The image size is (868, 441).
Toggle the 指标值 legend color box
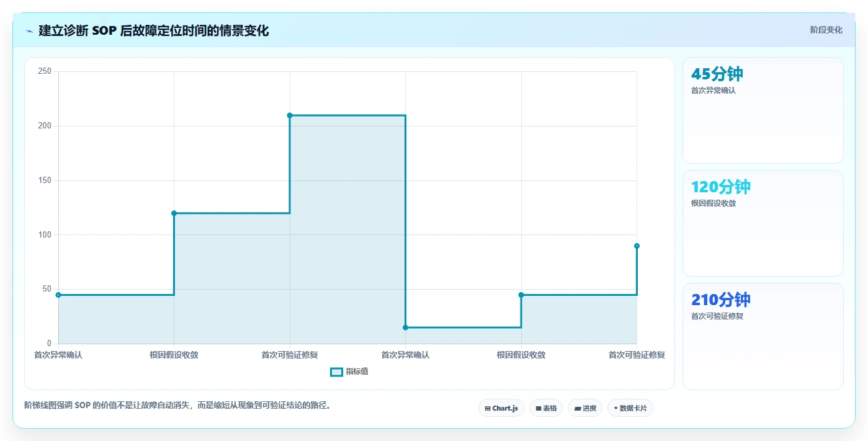pyautogui.click(x=336, y=372)
